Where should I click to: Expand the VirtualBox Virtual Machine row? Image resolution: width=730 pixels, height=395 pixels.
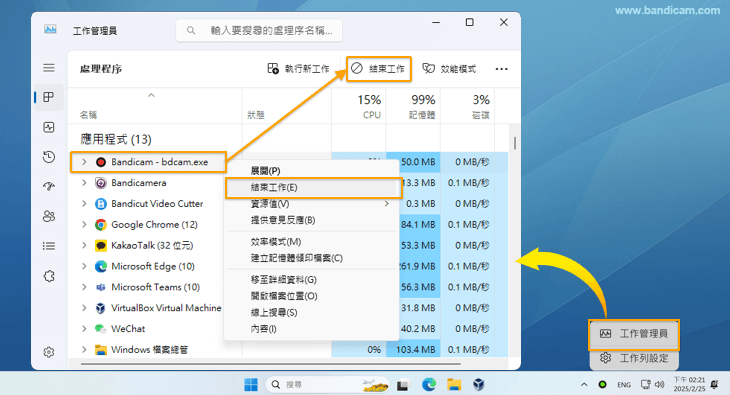pyautogui.click(x=84, y=308)
